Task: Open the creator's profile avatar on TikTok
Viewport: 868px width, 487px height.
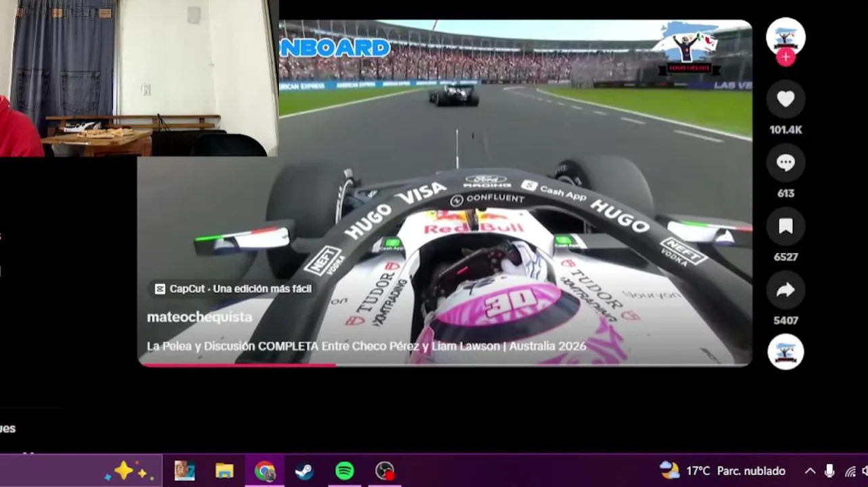Action: (786, 37)
